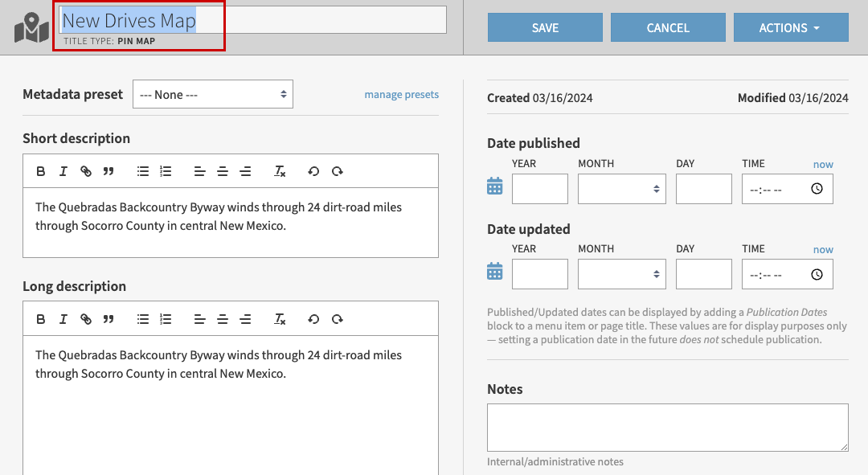Image resolution: width=868 pixels, height=475 pixels.
Task: Click the Cancel button
Action: click(668, 27)
